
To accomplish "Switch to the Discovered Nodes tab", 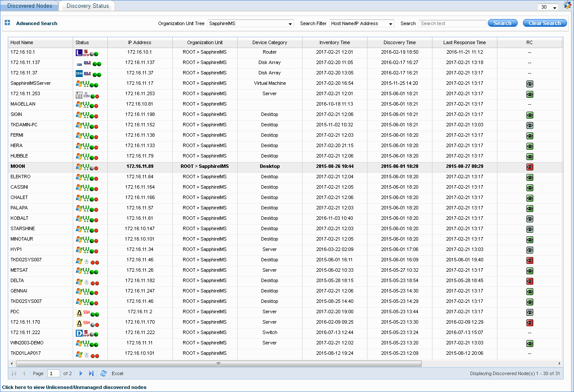I will (x=29, y=6).
